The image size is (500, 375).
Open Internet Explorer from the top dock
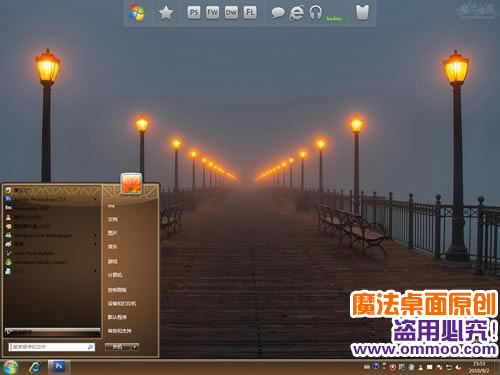tap(296, 13)
